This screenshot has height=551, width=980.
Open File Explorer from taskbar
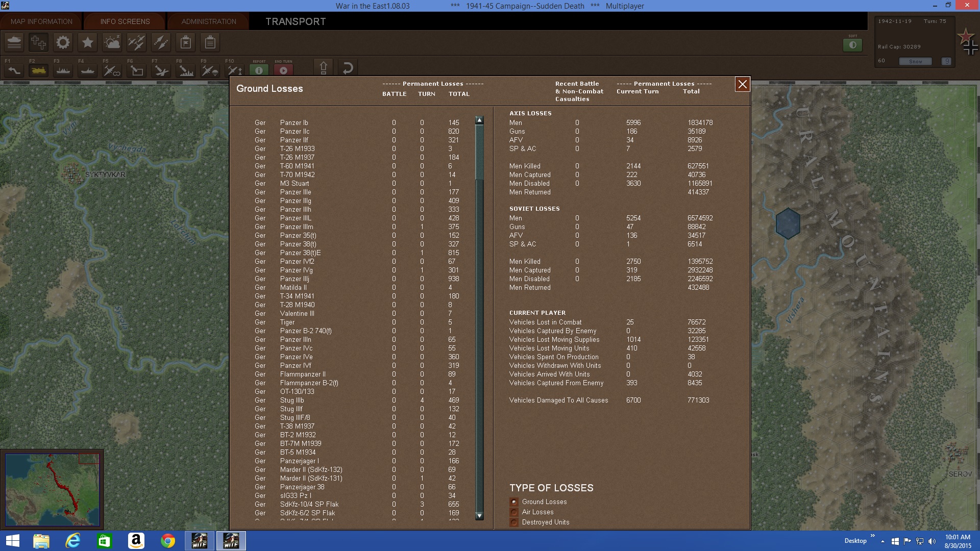[41, 541]
